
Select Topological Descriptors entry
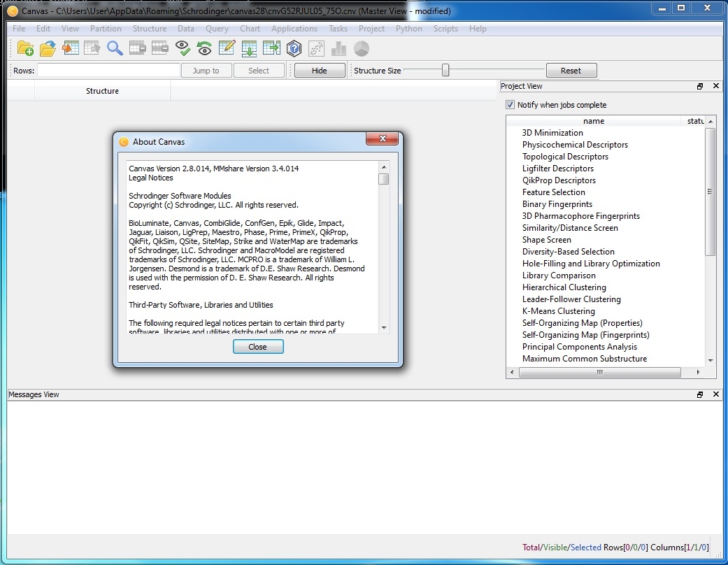pyautogui.click(x=565, y=157)
